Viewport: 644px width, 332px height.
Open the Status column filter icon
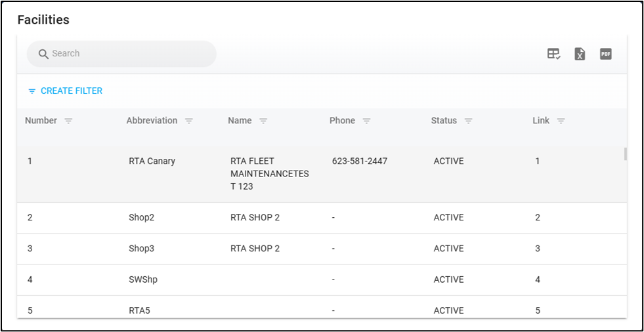coord(468,121)
